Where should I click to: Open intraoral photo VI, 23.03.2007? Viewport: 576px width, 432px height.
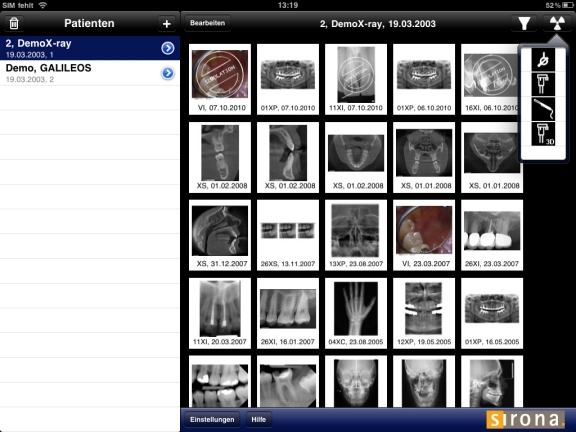click(x=424, y=235)
